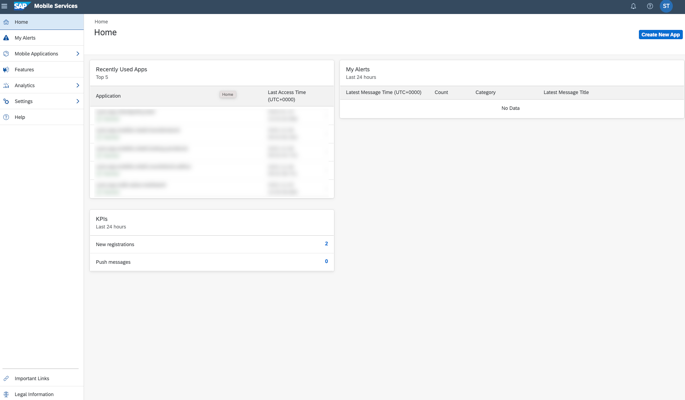This screenshot has width=685, height=400.
Task: Open Legal Information in the sidebar
Action: click(42, 394)
